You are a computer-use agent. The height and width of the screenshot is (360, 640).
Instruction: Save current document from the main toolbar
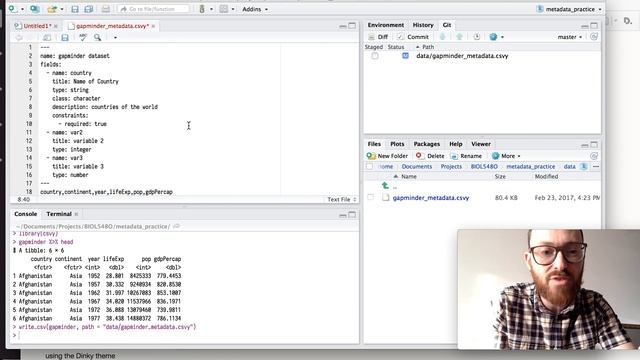click(74, 9)
